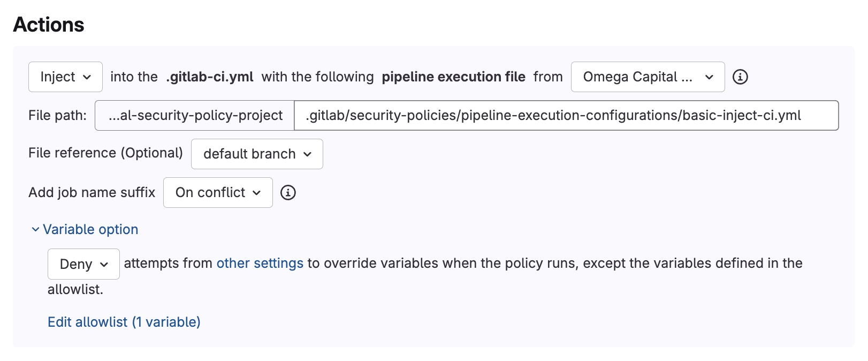868x361 pixels.
Task: Click the Variable option collapse chevron
Action: coord(34,229)
